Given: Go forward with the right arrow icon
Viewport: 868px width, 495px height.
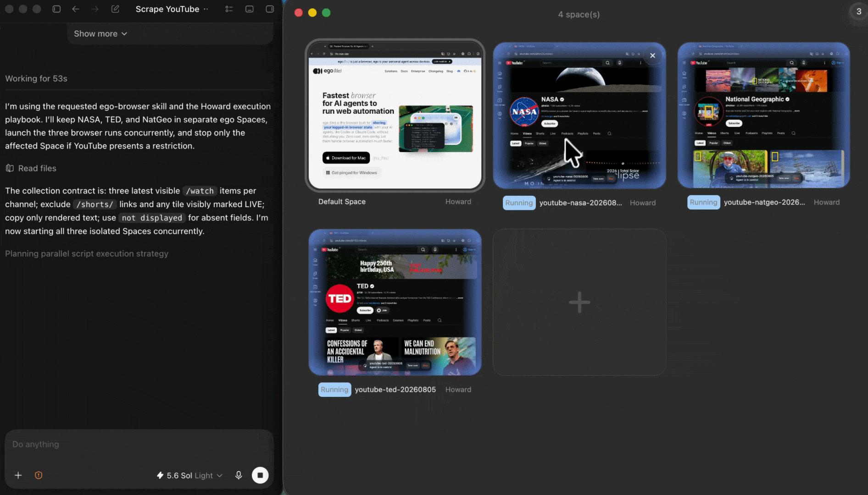Looking at the screenshot, I should point(95,9).
